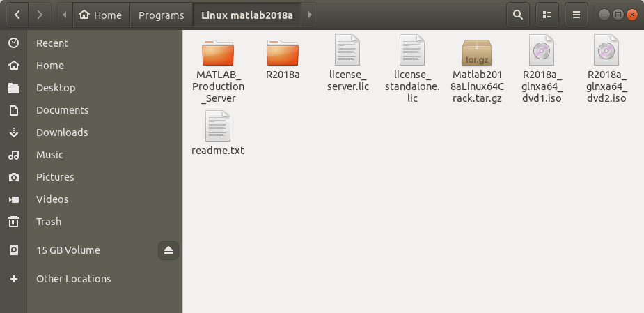Screen dimensions: 644x313
Task: Select the license_standalone.lic file icon
Action: (x=412, y=49)
